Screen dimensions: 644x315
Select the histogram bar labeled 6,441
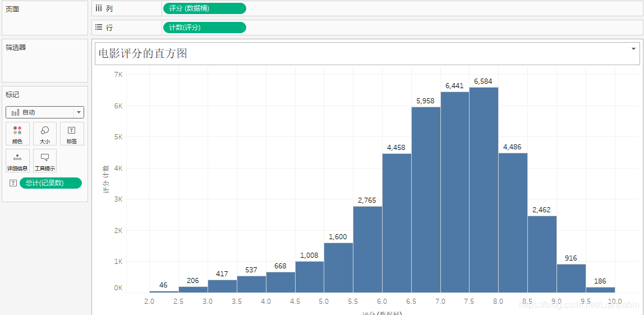tap(454, 193)
